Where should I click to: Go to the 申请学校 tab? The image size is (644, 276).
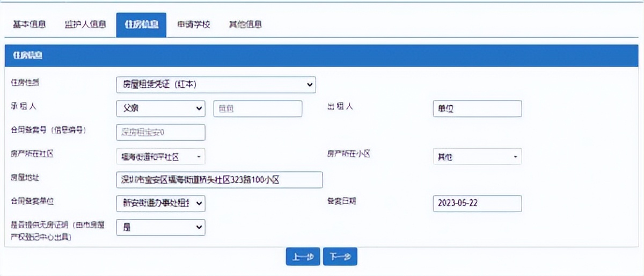click(193, 25)
